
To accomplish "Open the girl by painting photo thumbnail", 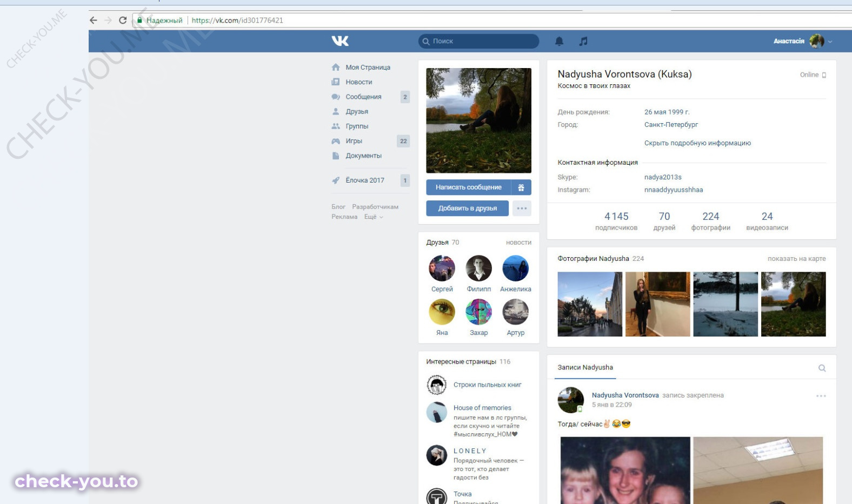I will pyautogui.click(x=657, y=304).
